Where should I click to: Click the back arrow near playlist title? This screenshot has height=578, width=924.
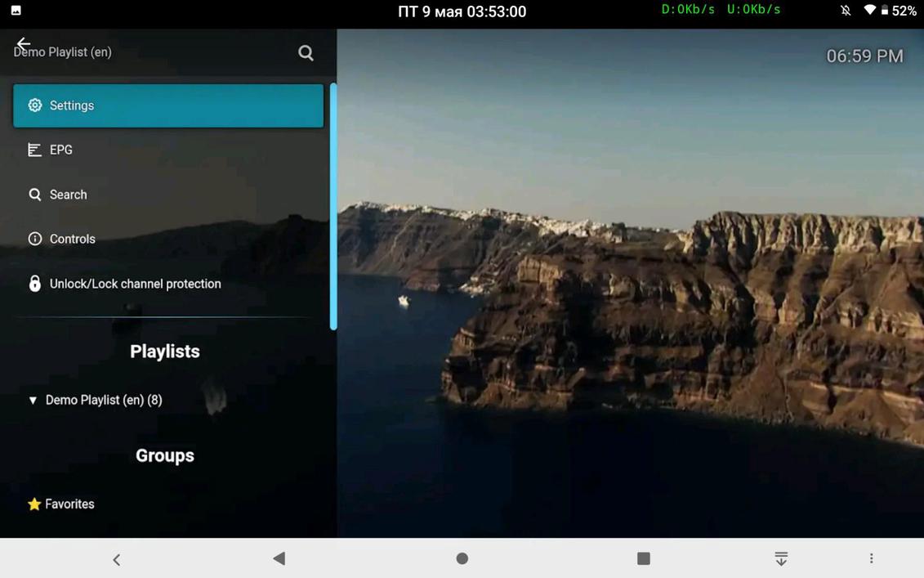(23, 44)
